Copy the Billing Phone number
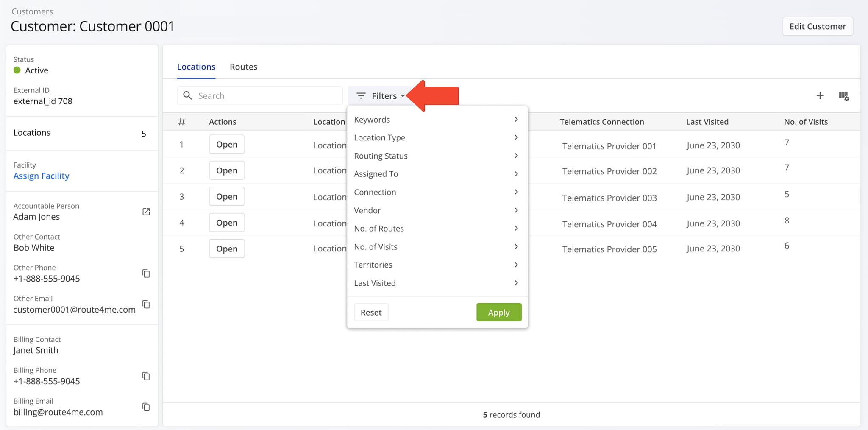 coord(146,376)
